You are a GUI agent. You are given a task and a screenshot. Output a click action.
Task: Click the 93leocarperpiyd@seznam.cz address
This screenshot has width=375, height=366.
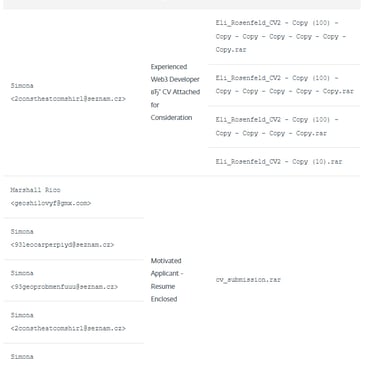click(62, 245)
